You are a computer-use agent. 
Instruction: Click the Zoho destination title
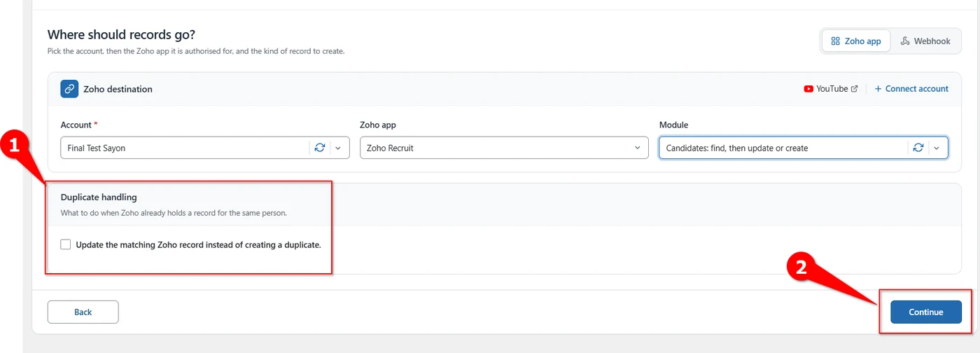pos(118,89)
